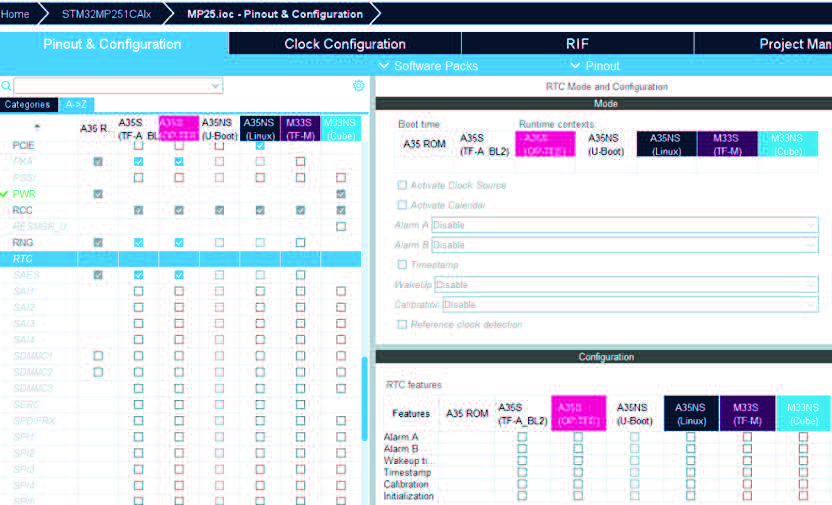Click A35NS (U-Boot) list column header

[219, 129]
